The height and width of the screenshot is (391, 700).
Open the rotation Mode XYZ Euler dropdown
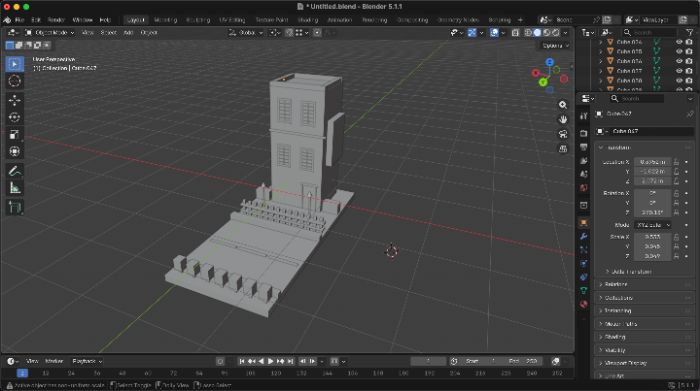653,225
